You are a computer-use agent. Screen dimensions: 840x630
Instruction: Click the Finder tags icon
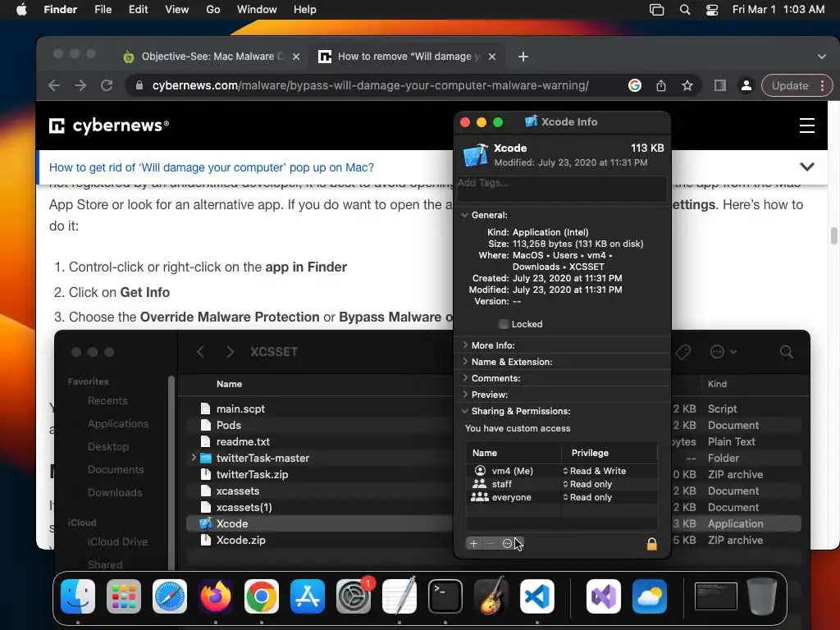click(682, 352)
